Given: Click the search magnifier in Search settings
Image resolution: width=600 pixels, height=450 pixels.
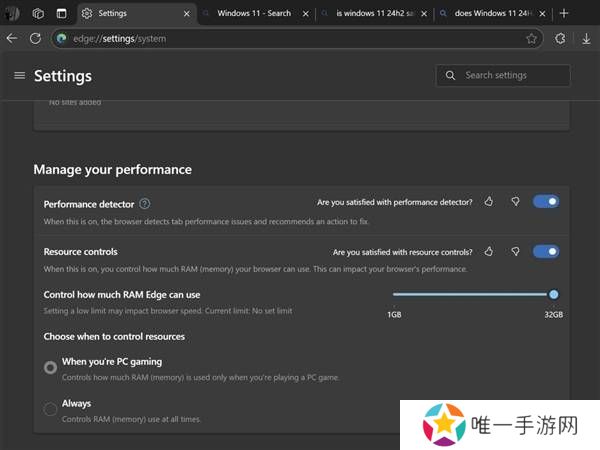Looking at the screenshot, I should (x=450, y=75).
